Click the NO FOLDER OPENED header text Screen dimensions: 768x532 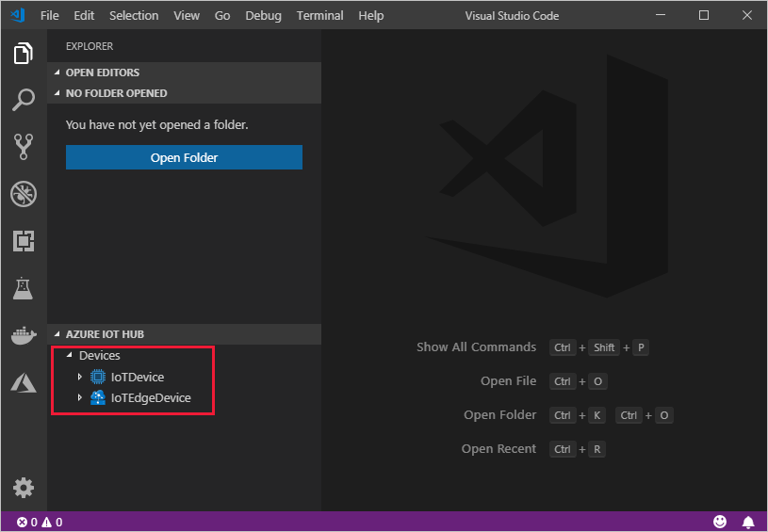tap(116, 93)
